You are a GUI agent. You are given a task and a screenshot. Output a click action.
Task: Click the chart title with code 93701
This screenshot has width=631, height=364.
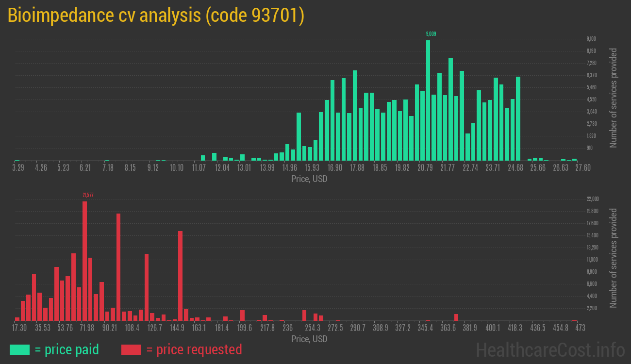coord(156,16)
